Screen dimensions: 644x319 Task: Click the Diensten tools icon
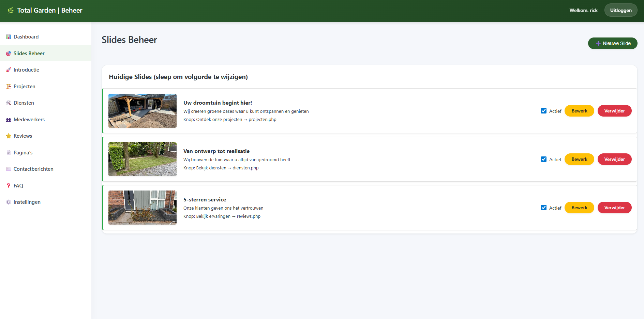(x=9, y=103)
